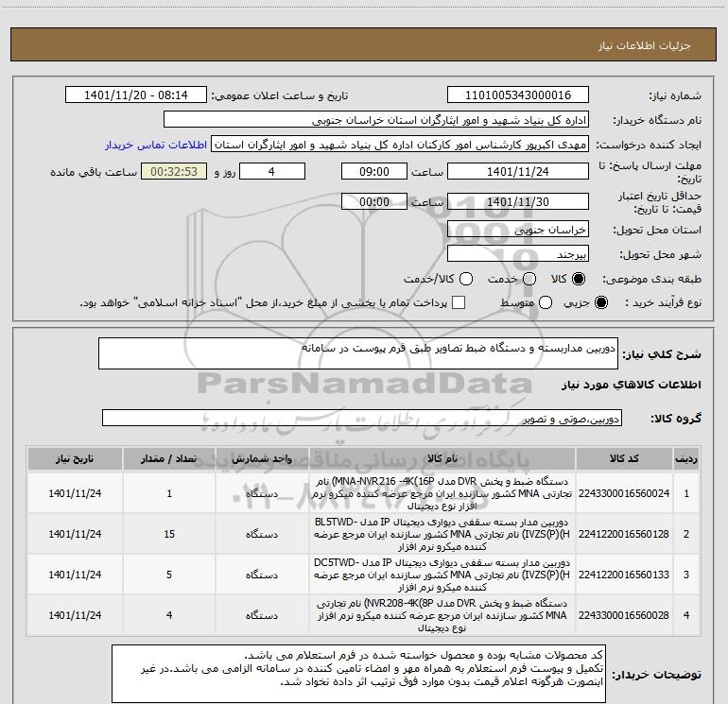This screenshot has height=704, width=728.
Task: Click the نام کالا column header
Action: click(442, 459)
